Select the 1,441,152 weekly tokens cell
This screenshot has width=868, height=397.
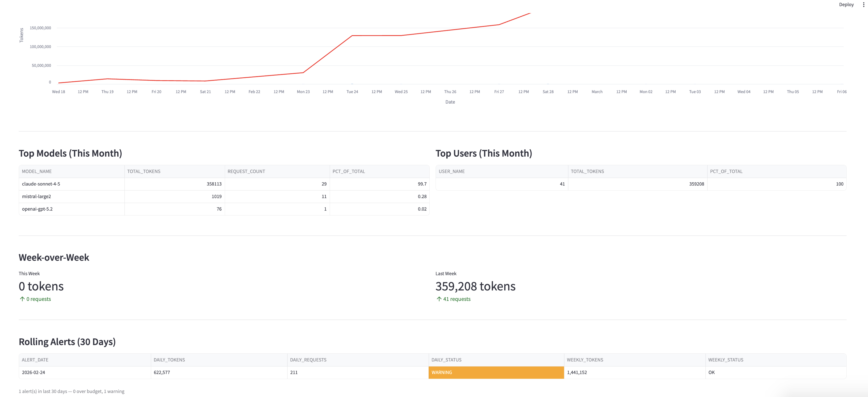tap(577, 372)
